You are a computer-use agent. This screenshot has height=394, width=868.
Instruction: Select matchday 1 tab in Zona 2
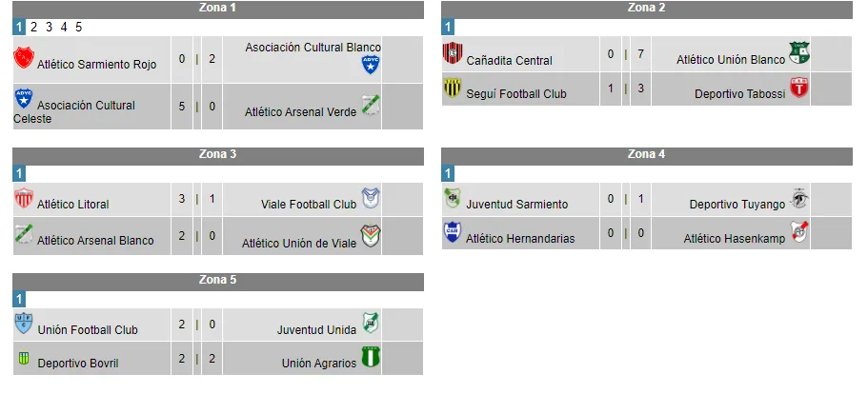pyautogui.click(x=449, y=27)
